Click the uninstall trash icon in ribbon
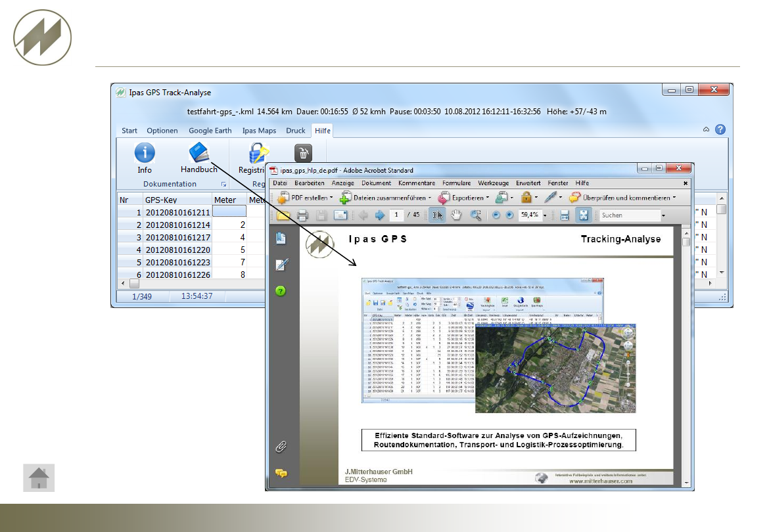The image size is (769, 532). [x=303, y=153]
